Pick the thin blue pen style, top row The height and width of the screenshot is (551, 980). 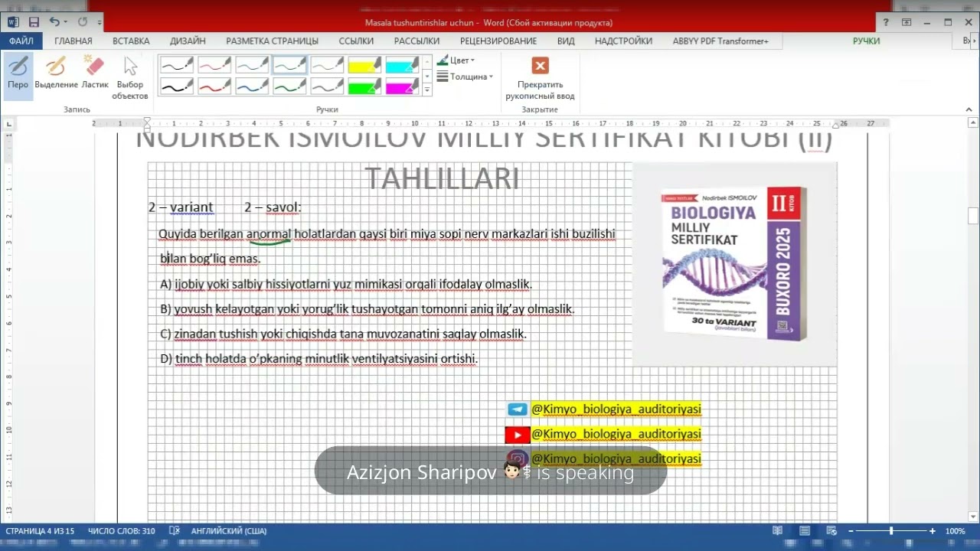[252, 65]
